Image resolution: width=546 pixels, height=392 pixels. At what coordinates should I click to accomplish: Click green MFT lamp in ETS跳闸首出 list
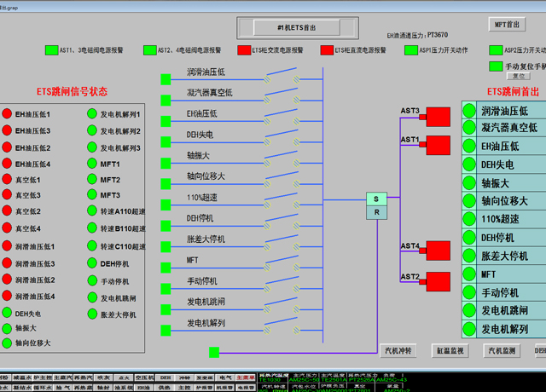(x=469, y=275)
